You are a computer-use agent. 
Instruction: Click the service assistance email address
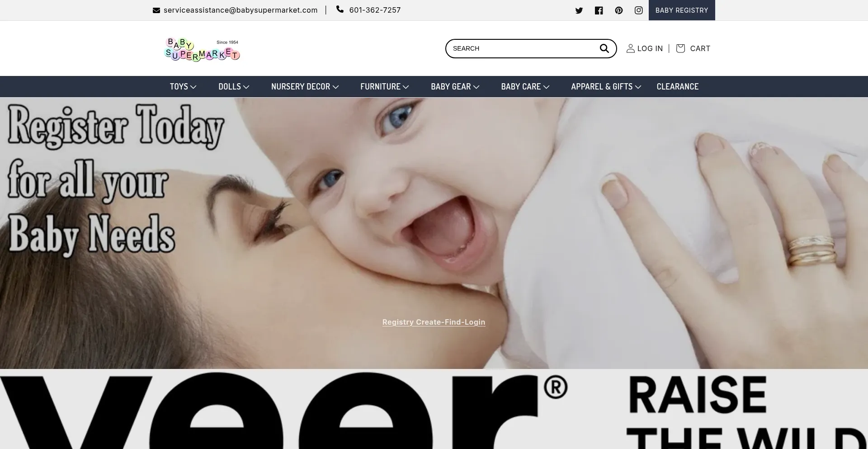coord(241,10)
